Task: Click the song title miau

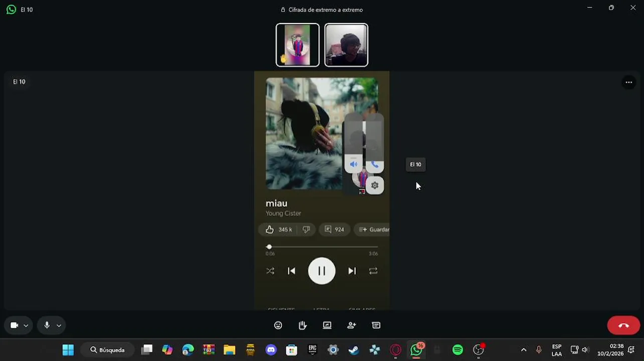Action: [x=276, y=203]
